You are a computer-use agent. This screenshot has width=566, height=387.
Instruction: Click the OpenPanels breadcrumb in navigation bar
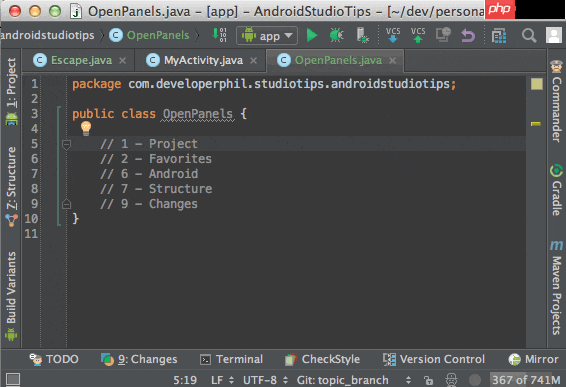click(x=149, y=35)
